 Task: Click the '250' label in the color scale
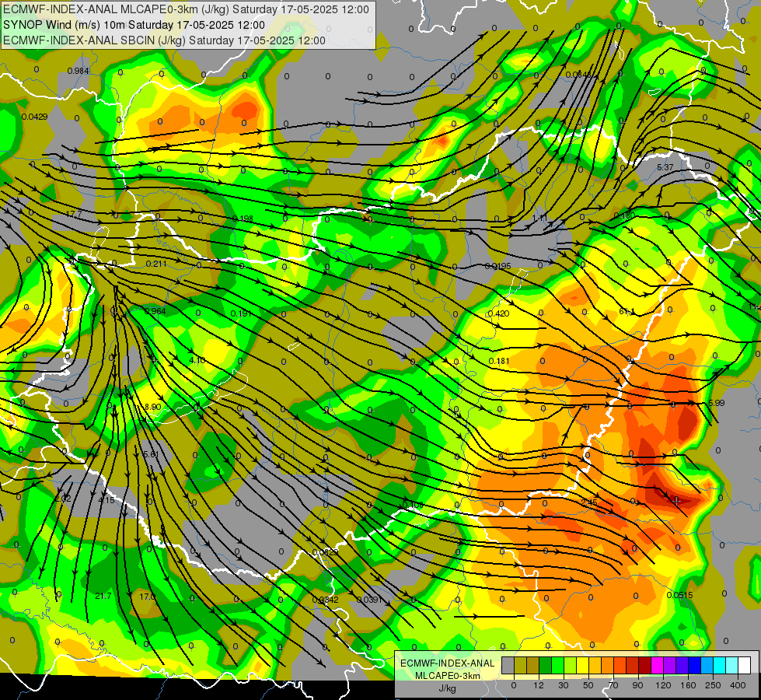click(x=713, y=685)
